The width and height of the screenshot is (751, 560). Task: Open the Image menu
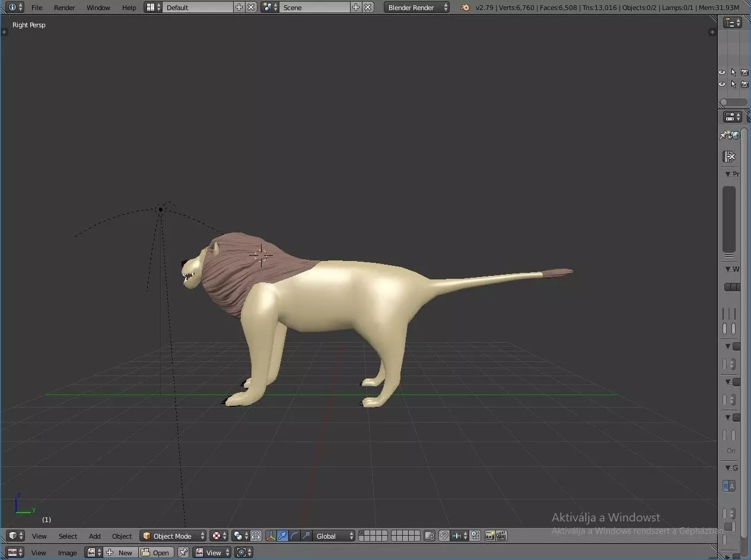67,553
